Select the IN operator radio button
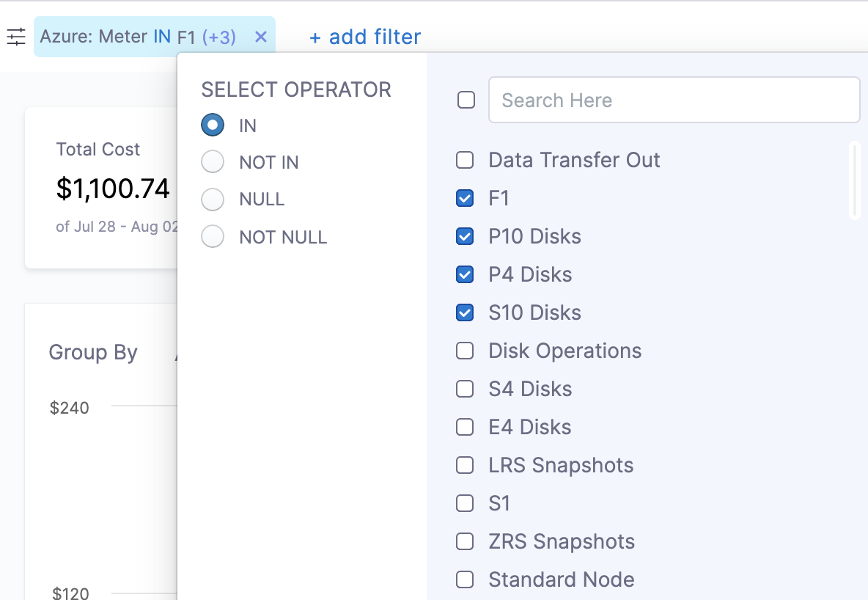This screenshot has width=868, height=600. pos(213,125)
